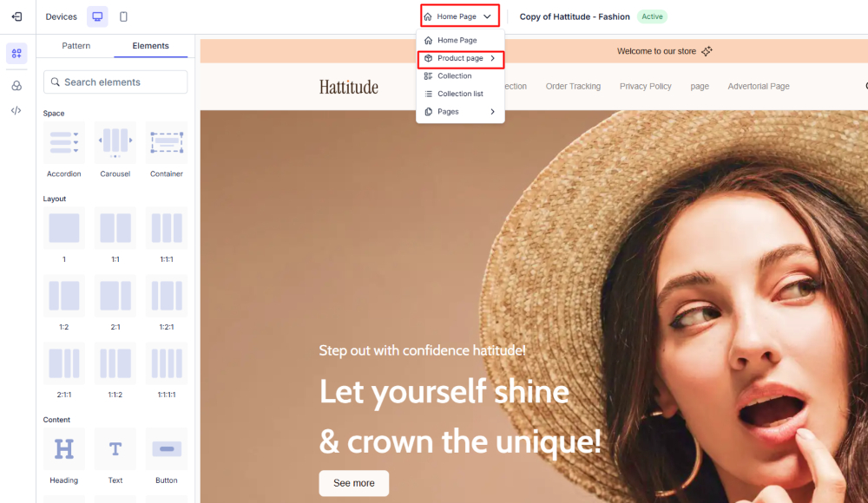Switch to mobile device view
The width and height of the screenshot is (868, 503).
(x=123, y=16)
